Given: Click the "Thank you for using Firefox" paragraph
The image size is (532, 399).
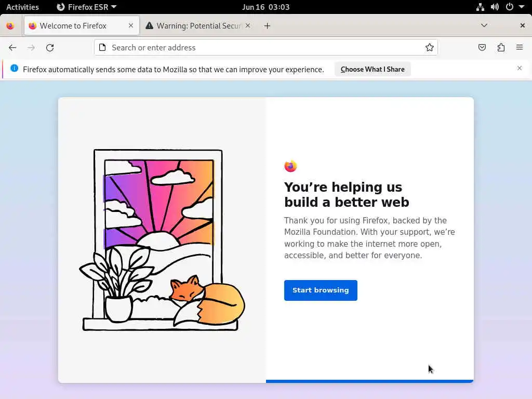Looking at the screenshot, I should [369, 238].
